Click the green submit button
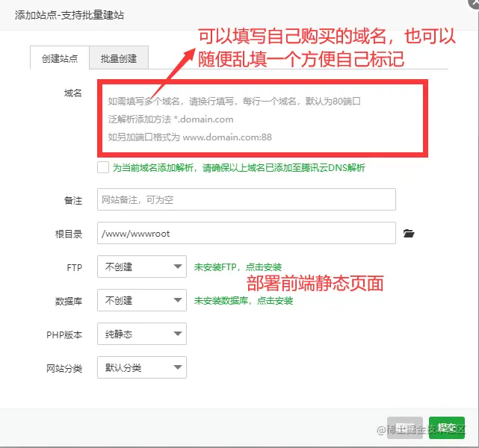479x448 pixels. point(447,428)
